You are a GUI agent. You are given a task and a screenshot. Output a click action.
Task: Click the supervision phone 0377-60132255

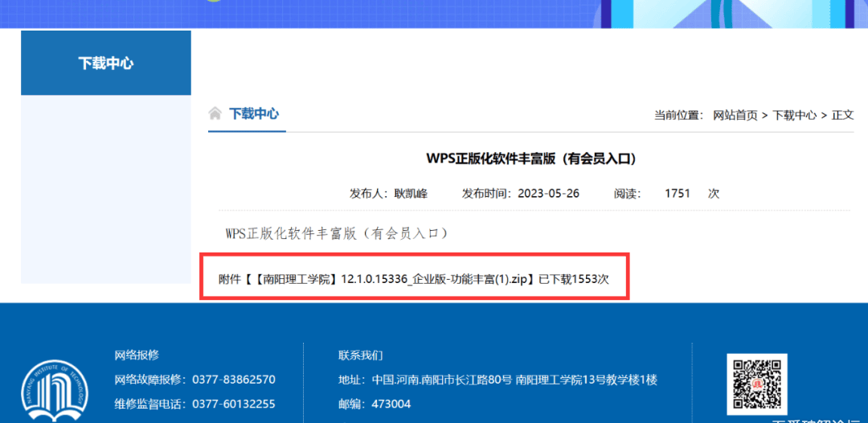234,404
